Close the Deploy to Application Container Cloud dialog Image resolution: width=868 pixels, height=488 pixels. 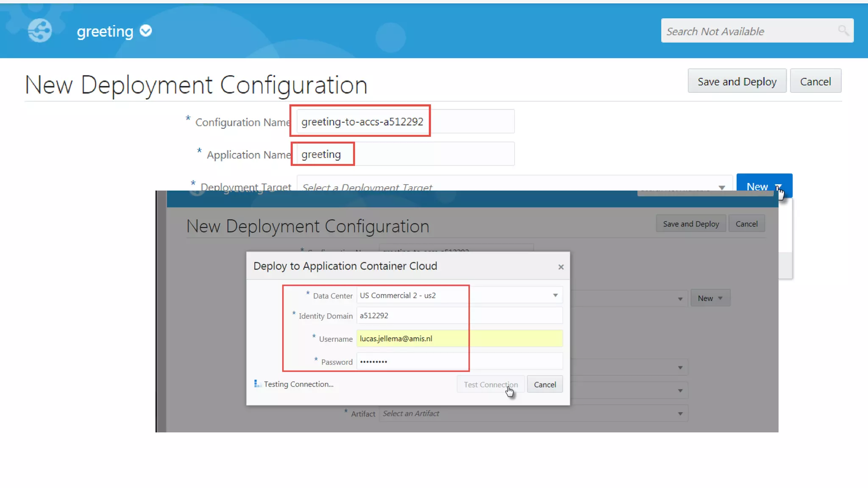tap(561, 267)
